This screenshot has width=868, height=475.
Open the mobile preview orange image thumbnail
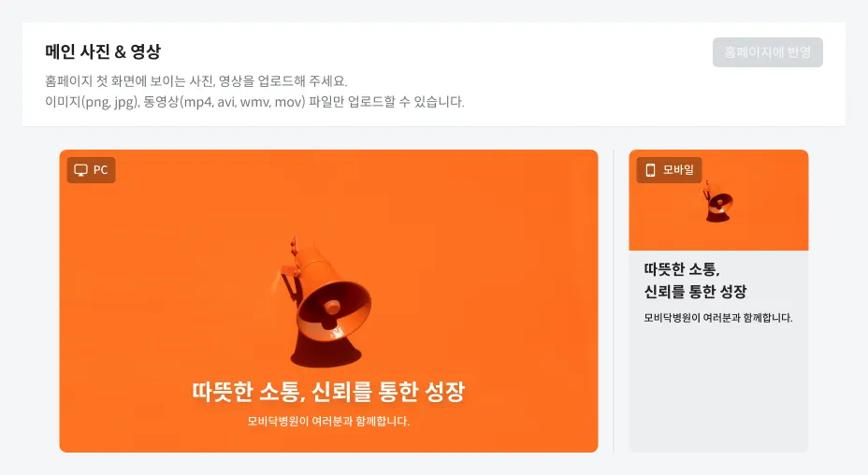pyautogui.click(x=718, y=200)
